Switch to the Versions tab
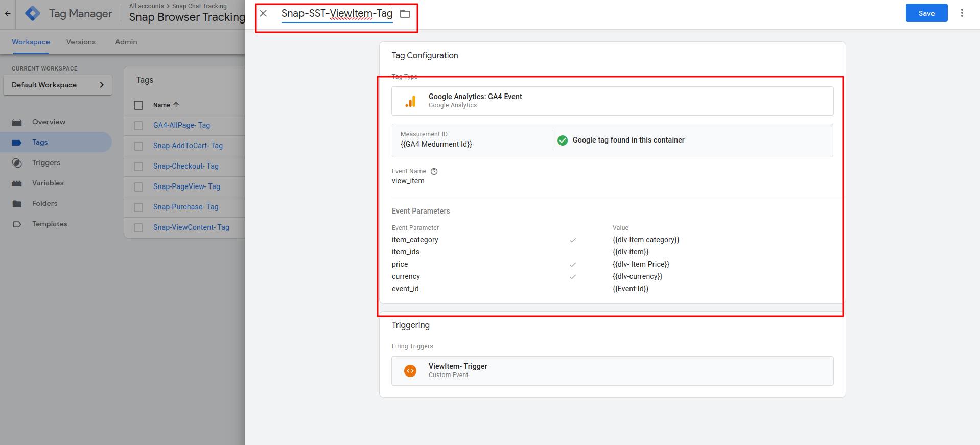This screenshot has height=445, width=980. pos(81,42)
